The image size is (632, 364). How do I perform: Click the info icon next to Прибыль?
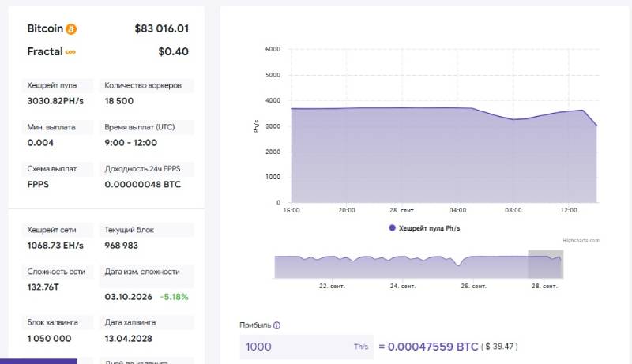click(277, 325)
